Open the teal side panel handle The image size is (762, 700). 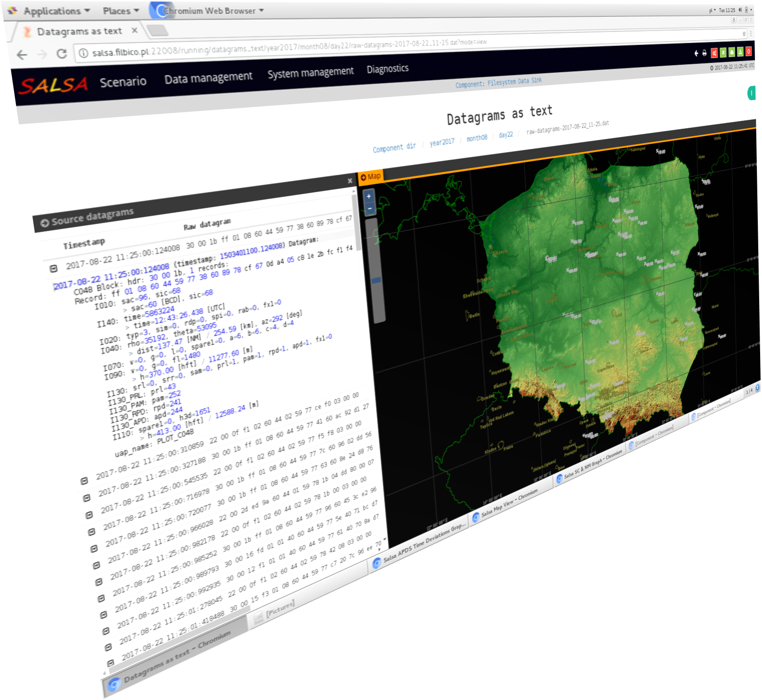[751, 93]
